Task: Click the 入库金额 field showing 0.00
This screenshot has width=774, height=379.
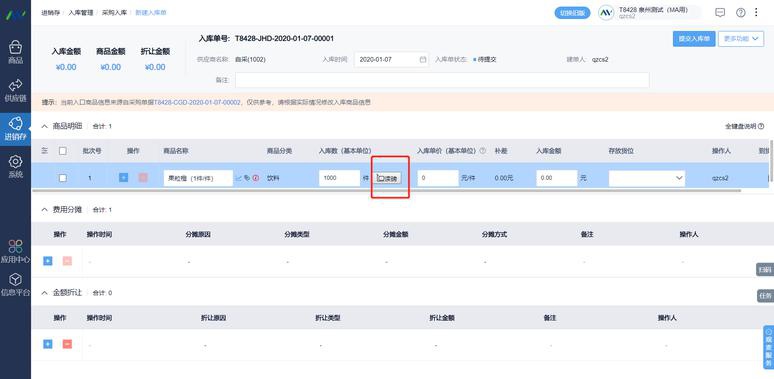Action: (x=557, y=178)
